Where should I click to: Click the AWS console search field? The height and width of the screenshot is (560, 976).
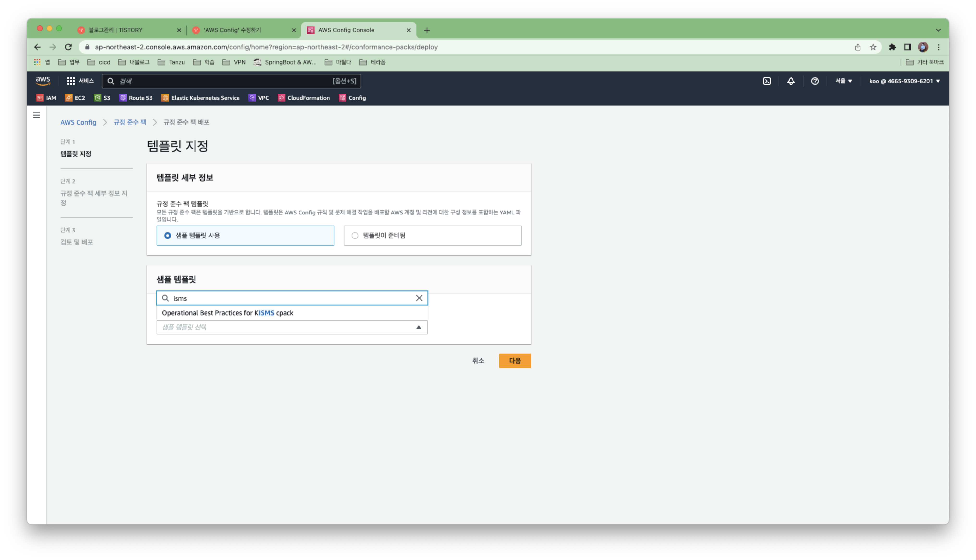[231, 81]
